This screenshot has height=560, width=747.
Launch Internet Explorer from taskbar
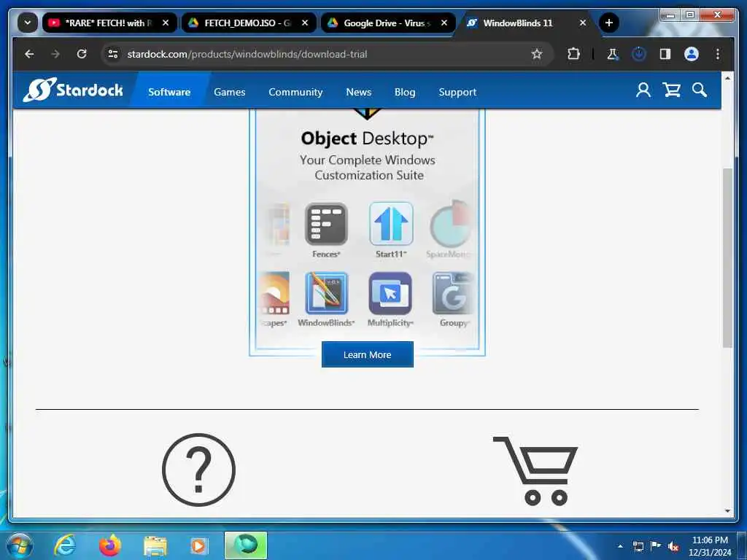[64, 545]
